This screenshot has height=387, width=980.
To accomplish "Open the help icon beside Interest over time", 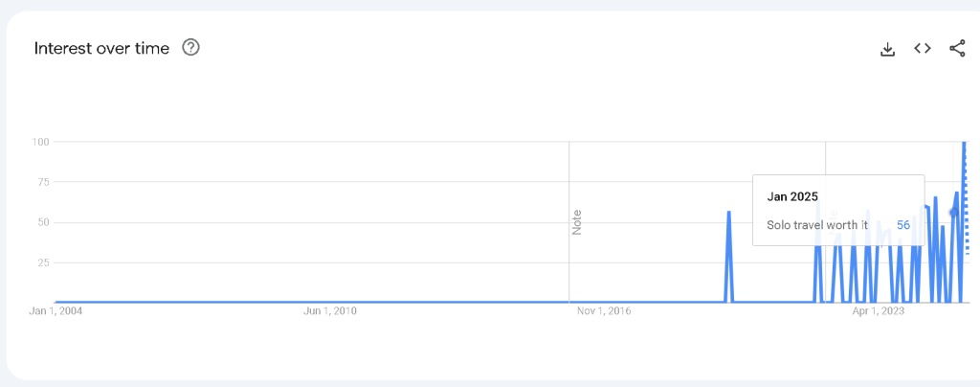I will (x=190, y=48).
